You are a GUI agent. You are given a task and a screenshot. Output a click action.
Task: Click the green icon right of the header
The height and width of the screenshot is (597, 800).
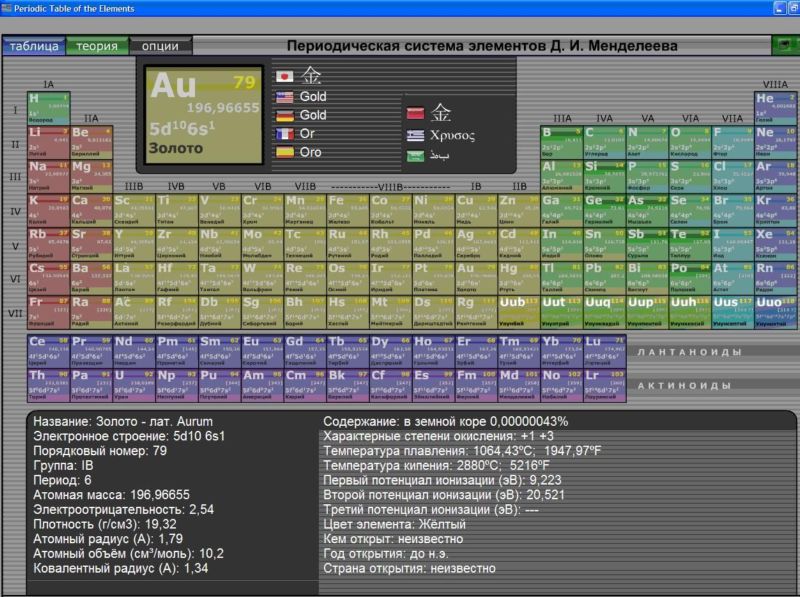pos(785,45)
